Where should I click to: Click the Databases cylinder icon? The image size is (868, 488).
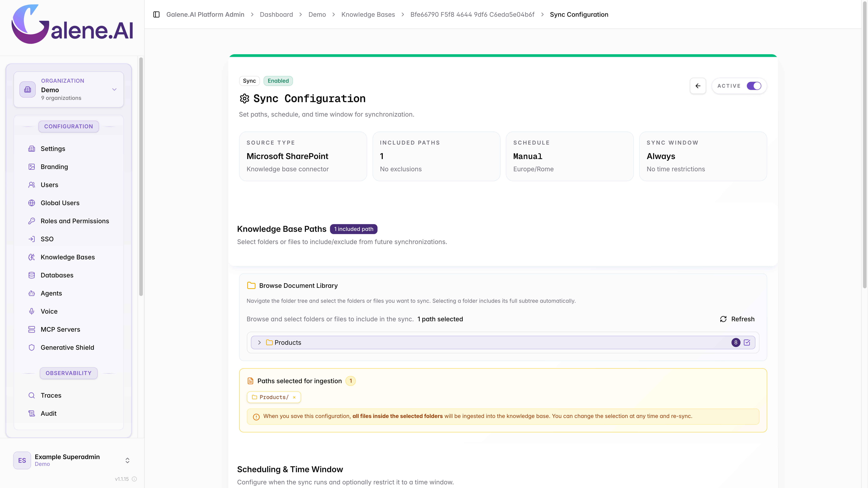tap(32, 275)
